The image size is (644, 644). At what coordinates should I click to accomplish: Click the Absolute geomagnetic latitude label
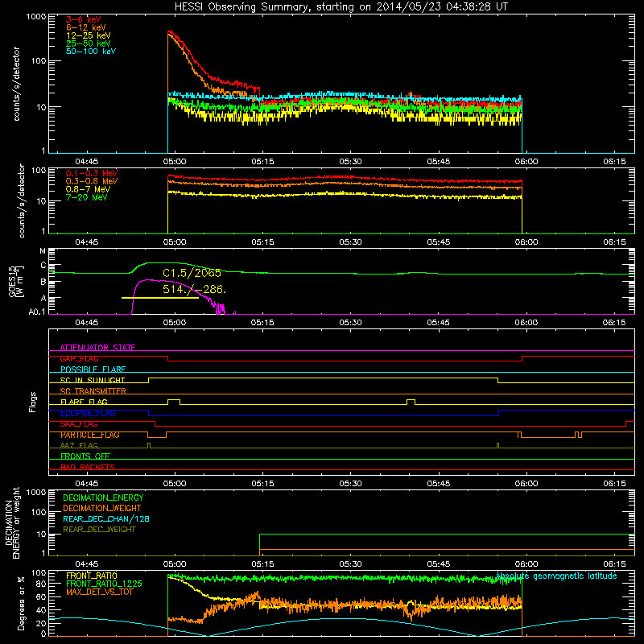pyautogui.click(x=556, y=576)
